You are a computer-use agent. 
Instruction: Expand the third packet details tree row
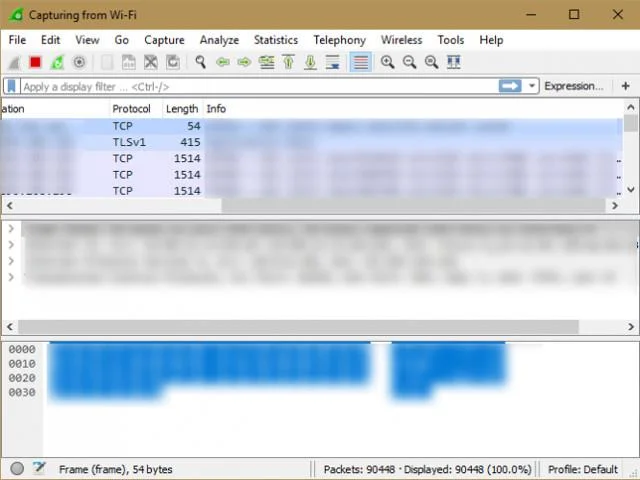coord(11,261)
